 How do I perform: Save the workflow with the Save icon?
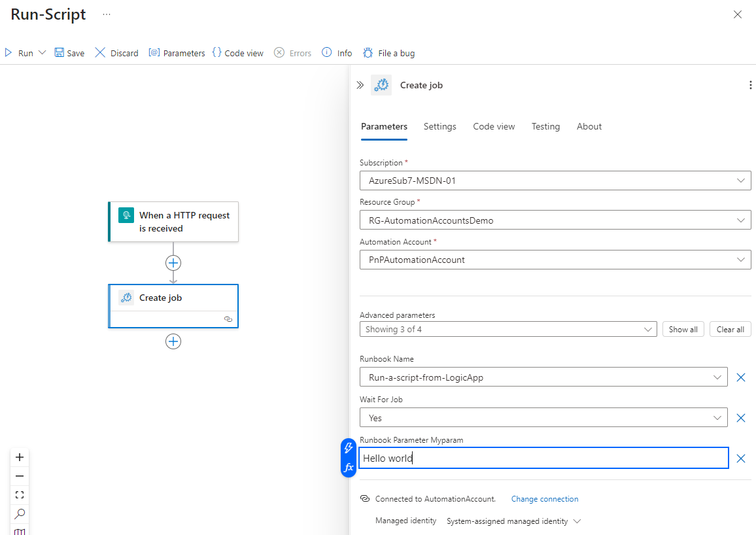[x=60, y=53]
